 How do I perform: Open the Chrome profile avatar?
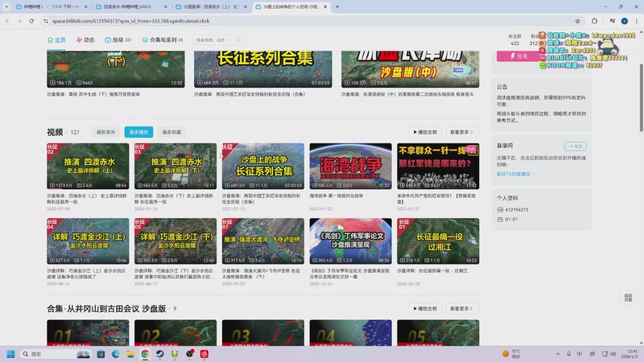tap(625, 21)
